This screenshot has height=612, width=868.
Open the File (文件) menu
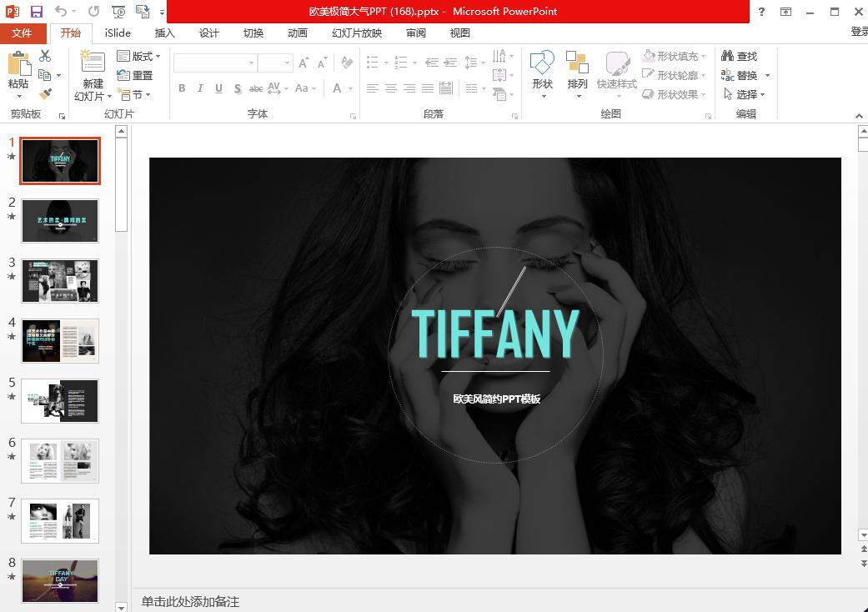tap(22, 33)
